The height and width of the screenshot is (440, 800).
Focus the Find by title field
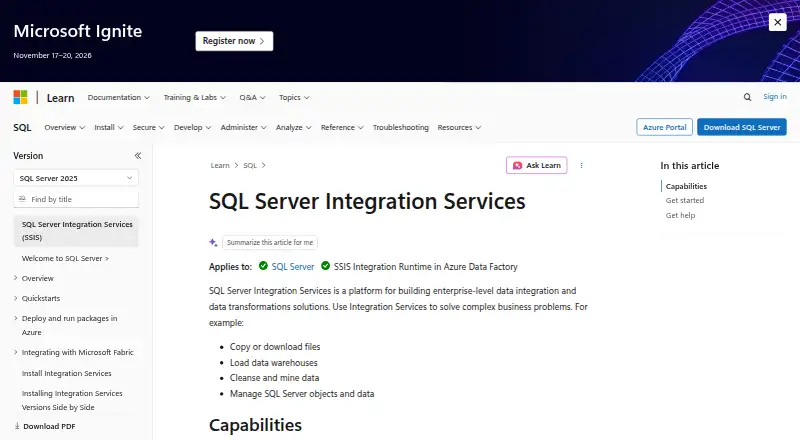[x=76, y=199]
